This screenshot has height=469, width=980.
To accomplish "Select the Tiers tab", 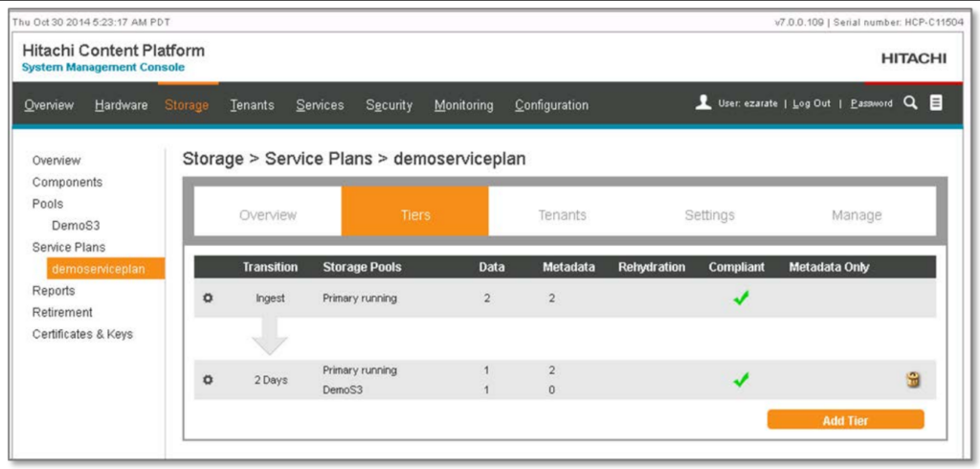I will [415, 212].
